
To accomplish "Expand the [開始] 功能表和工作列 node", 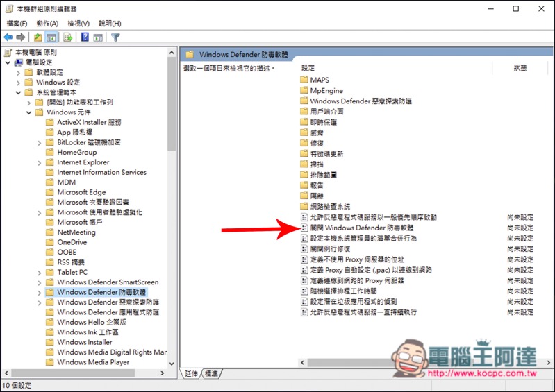I will [x=29, y=103].
